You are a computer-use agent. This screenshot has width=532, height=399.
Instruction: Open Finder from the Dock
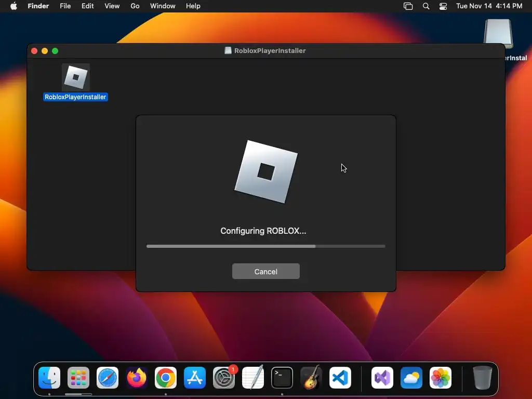[x=49, y=378]
